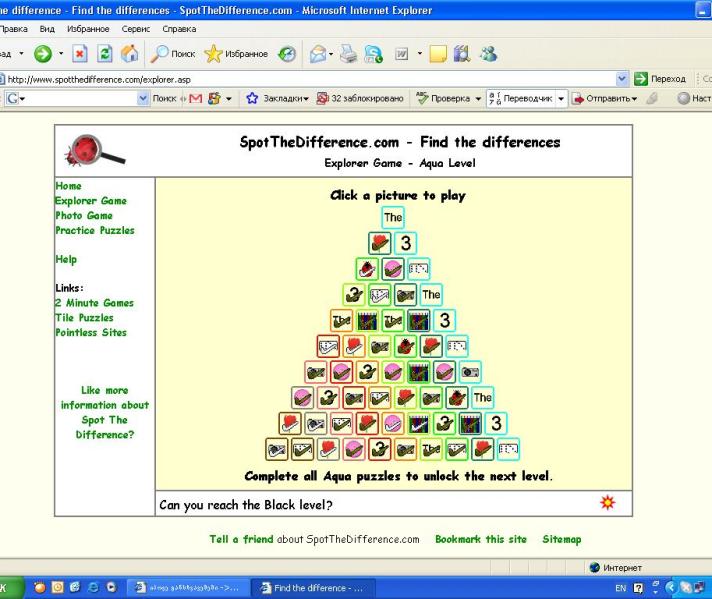Select the top pyramid puzzle tile 'The'

tap(393, 218)
